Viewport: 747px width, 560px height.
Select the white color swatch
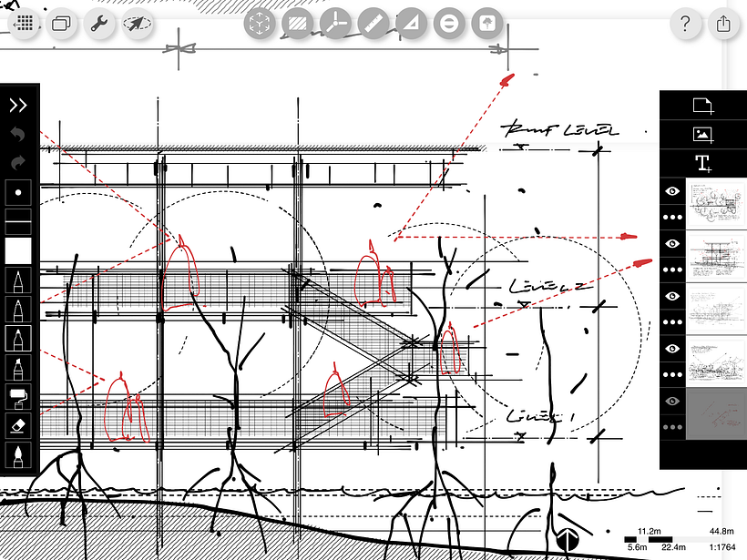[x=16, y=249]
